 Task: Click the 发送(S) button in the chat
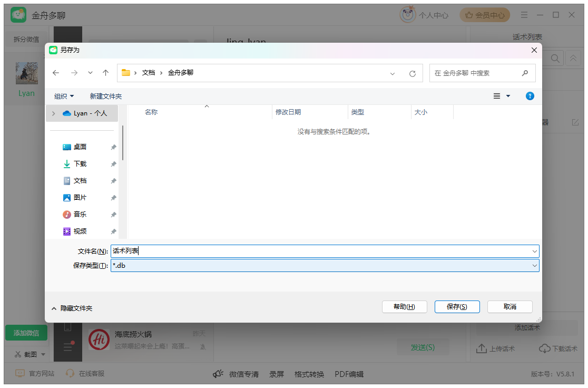[x=423, y=347]
